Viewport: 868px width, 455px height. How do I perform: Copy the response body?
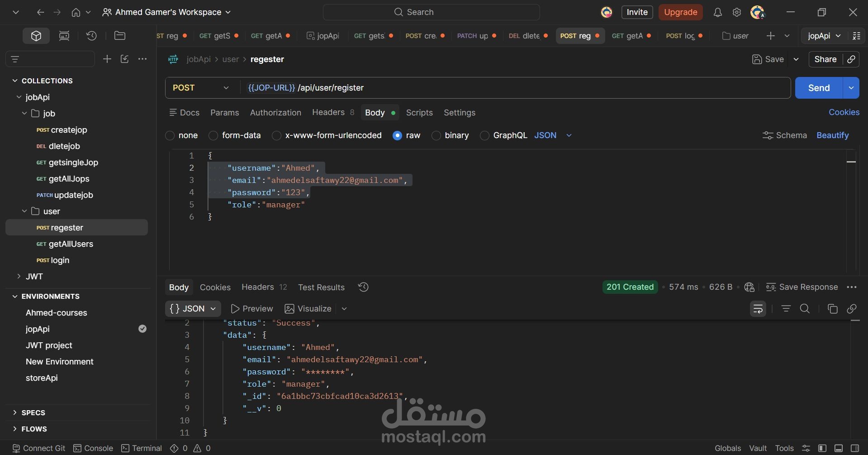[833, 309]
